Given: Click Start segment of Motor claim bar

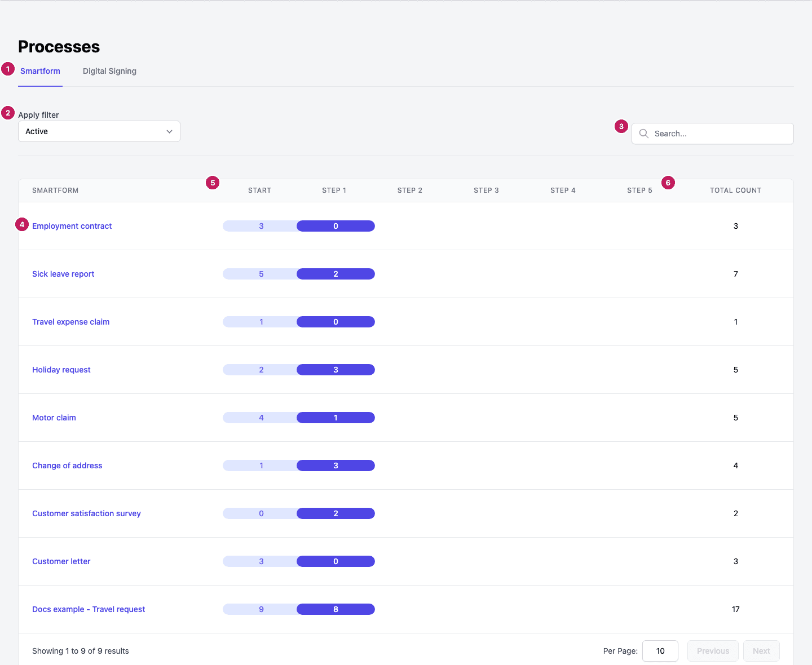Looking at the screenshot, I should tap(261, 418).
